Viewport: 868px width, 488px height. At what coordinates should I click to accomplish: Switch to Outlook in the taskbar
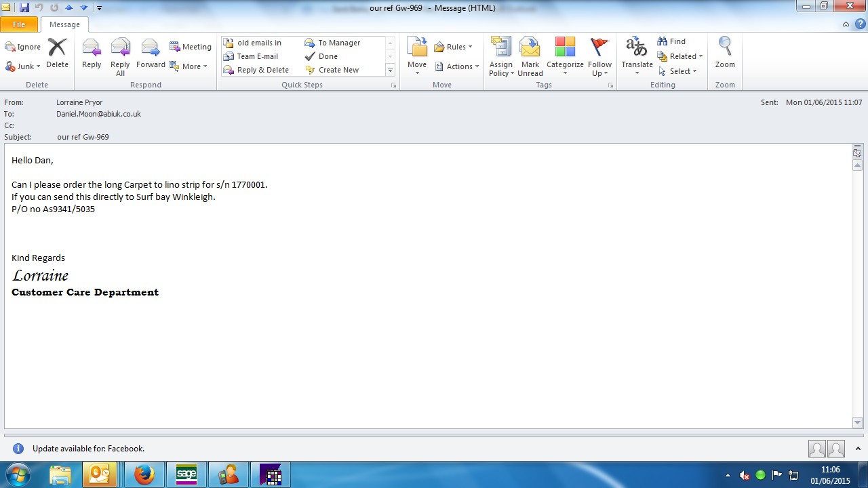100,475
